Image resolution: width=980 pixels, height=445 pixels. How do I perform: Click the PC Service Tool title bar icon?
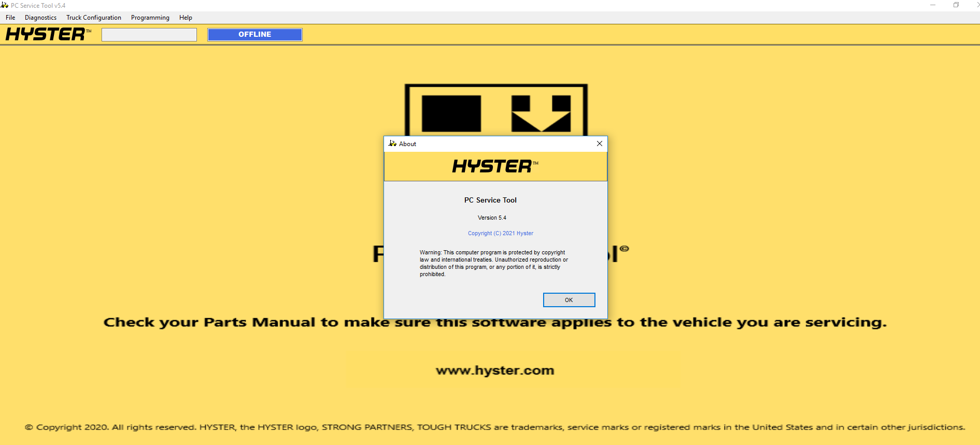(x=5, y=5)
